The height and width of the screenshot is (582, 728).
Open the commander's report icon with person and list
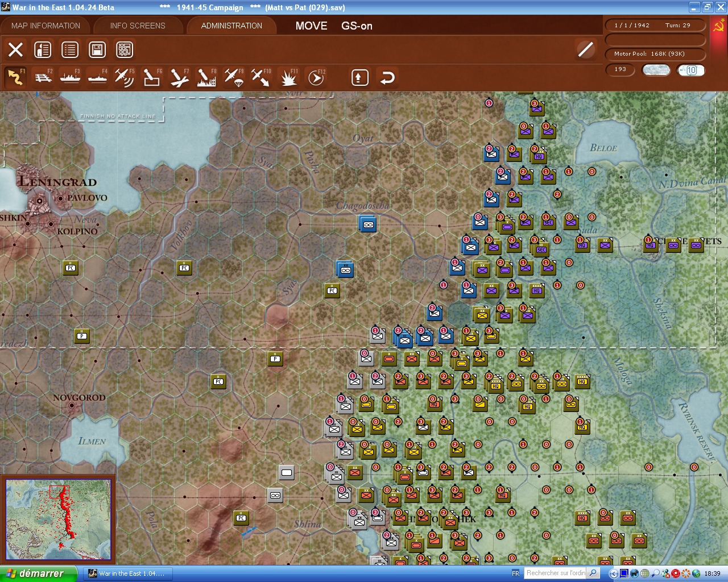click(43, 49)
